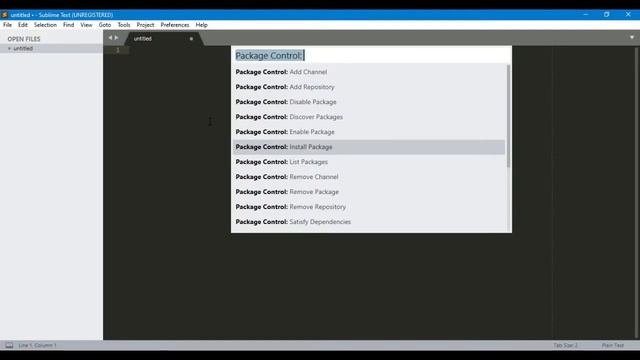Choose Package Control: Enable Package
Image resolution: width=640 pixels, height=360 pixels.
pyautogui.click(x=369, y=132)
